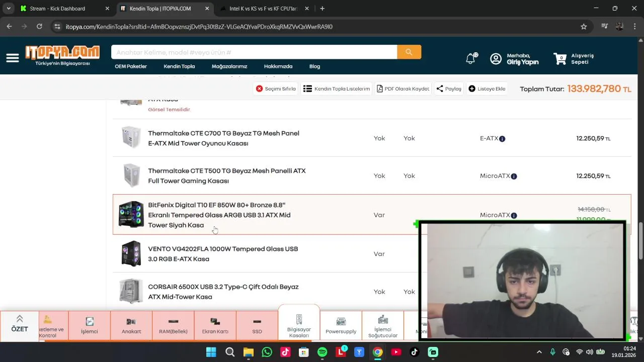Viewport: 644px width, 362px height.
Task: Click the product search input field
Action: pos(254,52)
